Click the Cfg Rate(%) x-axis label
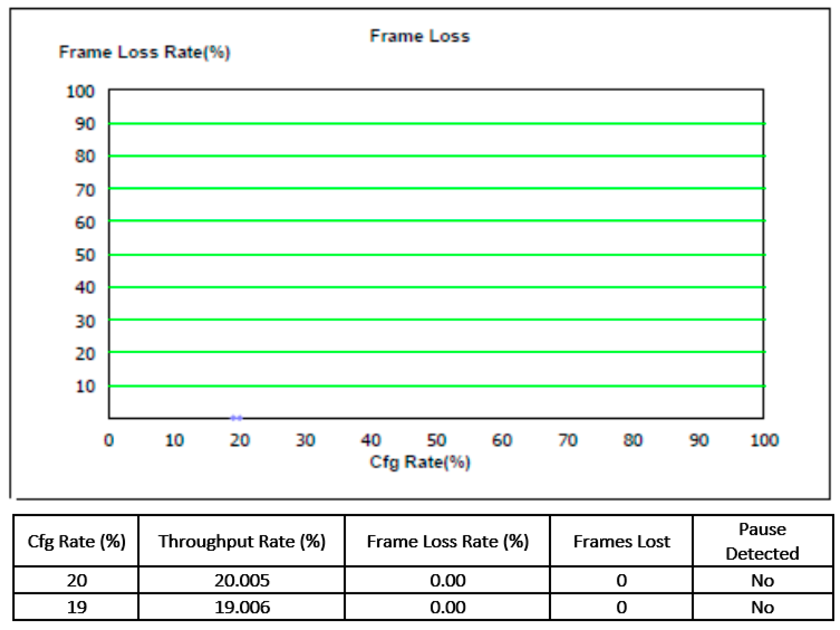 click(420, 463)
